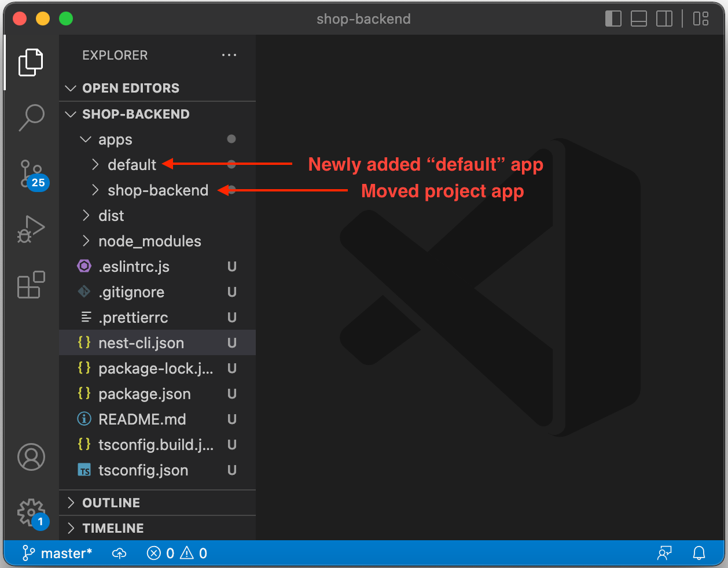Image resolution: width=728 pixels, height=568 pixels.
Task: Click the publish to cloud icon
Action: point(119,554)
